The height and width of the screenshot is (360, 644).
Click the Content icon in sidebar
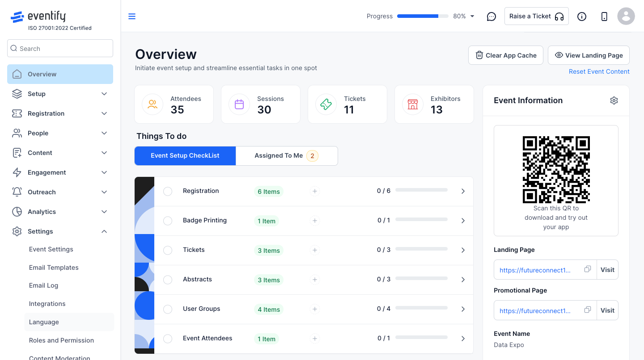17,153
